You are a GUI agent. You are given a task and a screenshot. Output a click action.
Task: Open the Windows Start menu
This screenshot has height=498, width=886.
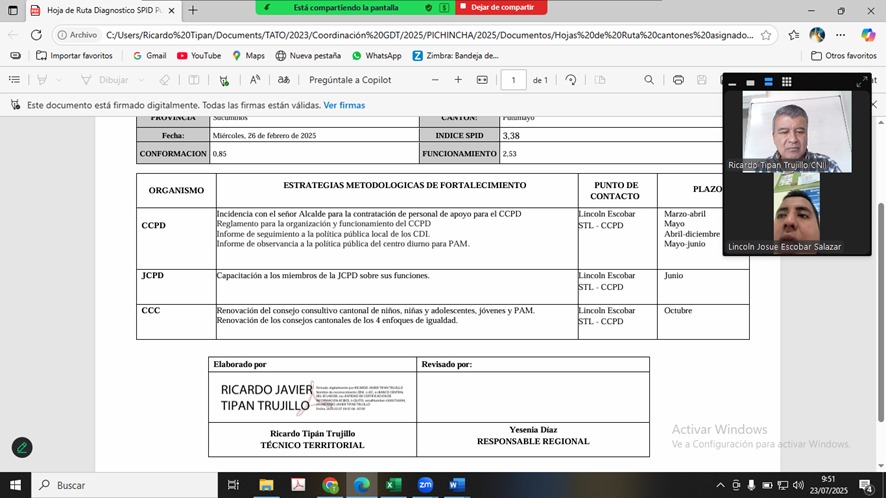tap(15, 485)
